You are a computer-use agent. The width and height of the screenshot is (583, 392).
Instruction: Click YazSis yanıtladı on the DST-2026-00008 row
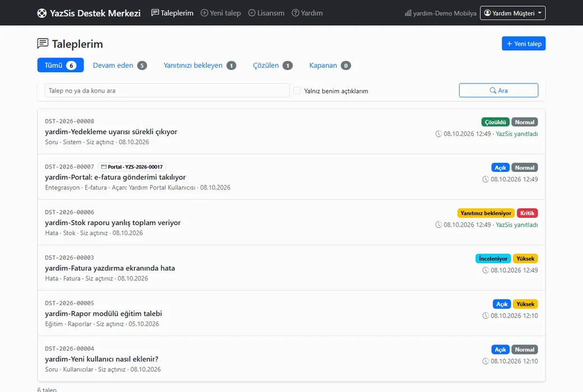tap(517, 134)
